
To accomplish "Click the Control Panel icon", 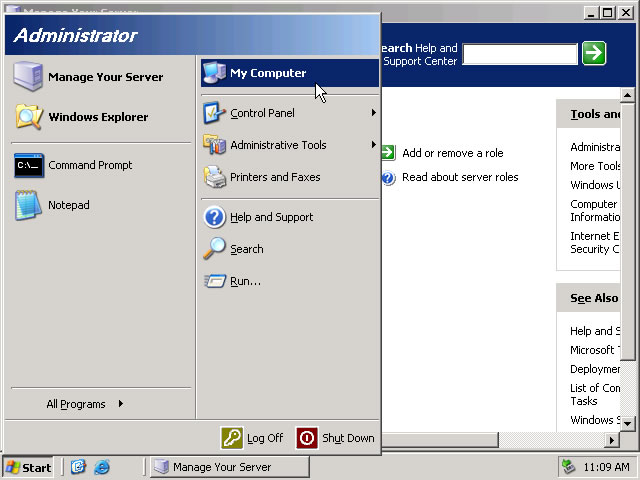I will [x=214, y=113].
